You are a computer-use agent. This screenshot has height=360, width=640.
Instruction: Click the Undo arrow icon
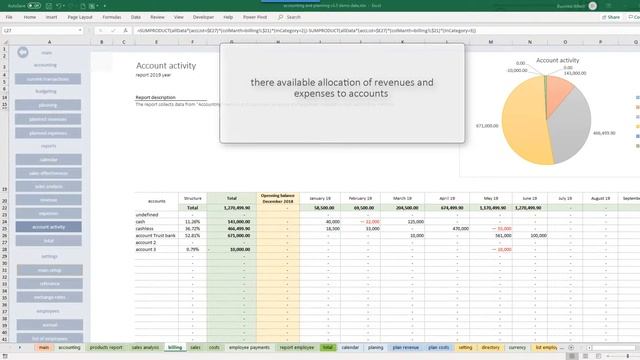click(x=59, y=6)
